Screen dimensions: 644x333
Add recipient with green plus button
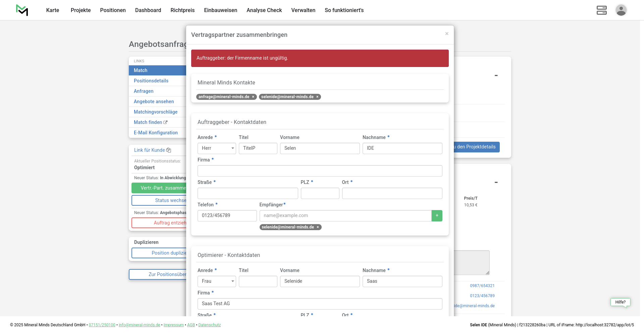click(437, 216)
